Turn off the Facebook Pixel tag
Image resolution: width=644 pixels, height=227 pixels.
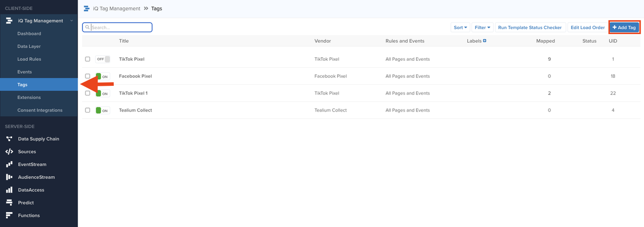click(103, 76)
